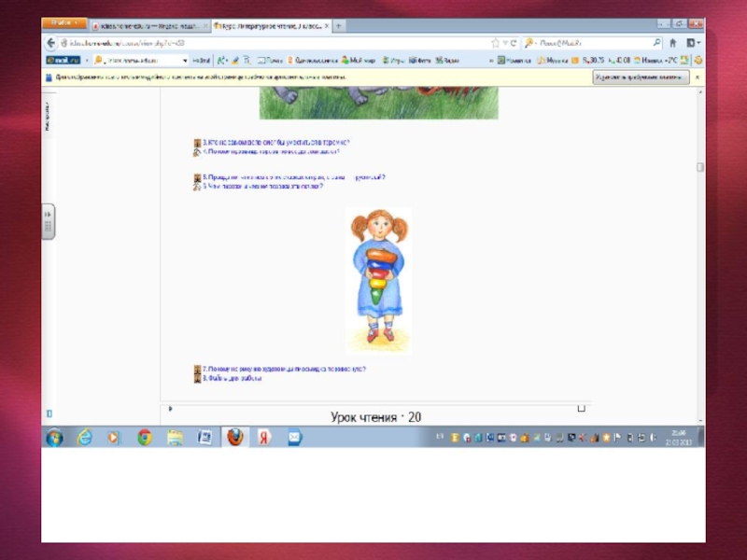
Task: Open Yandex browser from the taskbar
Action: [264, 437]
